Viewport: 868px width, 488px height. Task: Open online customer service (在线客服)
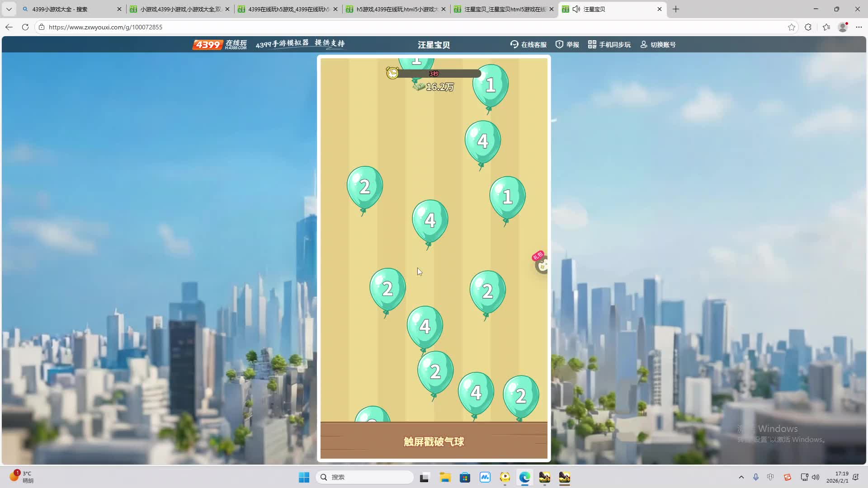coord(528,44)
